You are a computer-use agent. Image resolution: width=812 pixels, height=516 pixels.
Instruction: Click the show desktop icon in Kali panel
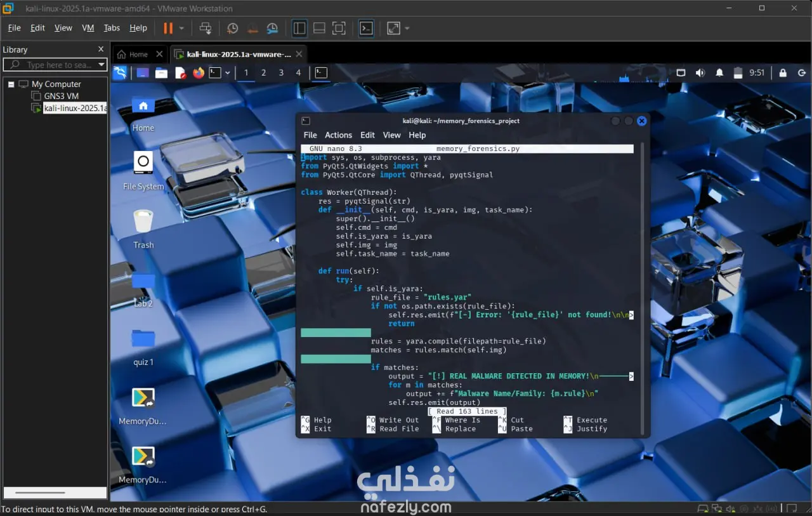tap(143, 73)
